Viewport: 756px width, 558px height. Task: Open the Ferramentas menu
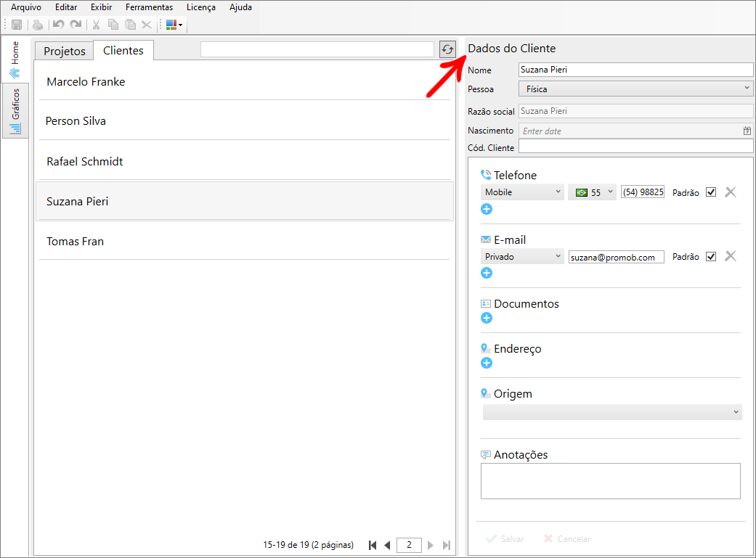click(x=149, y=7)
